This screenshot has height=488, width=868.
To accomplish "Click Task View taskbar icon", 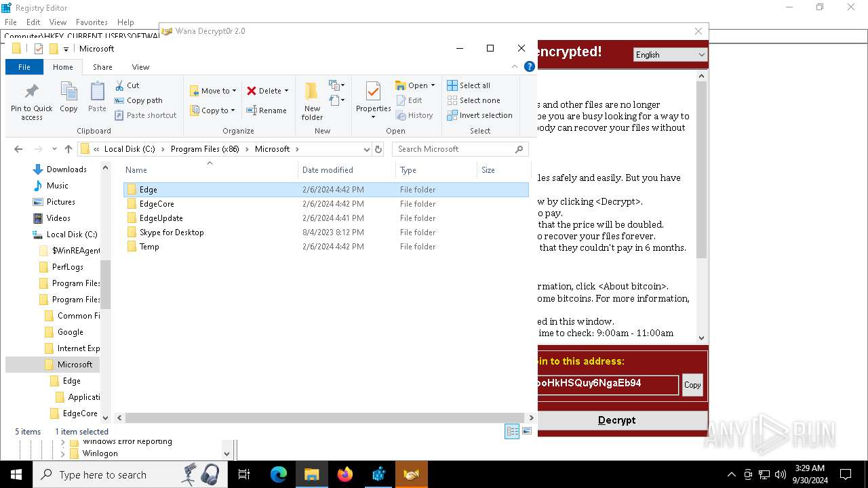I will [x=244, y=474].
